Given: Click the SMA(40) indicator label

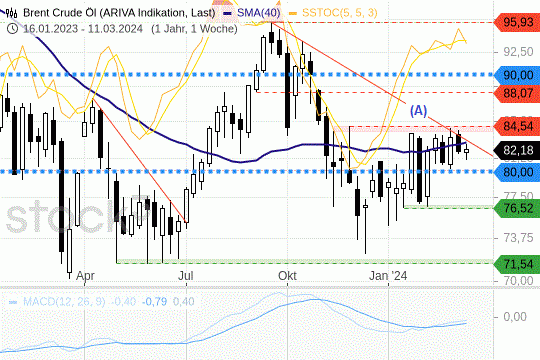Looking at the screenshot, I should pos(259,13).
